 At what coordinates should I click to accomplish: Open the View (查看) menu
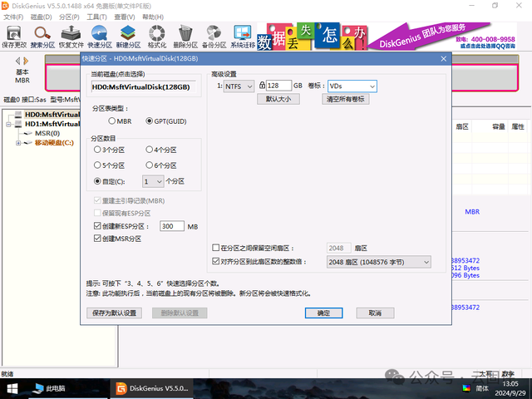125,17
